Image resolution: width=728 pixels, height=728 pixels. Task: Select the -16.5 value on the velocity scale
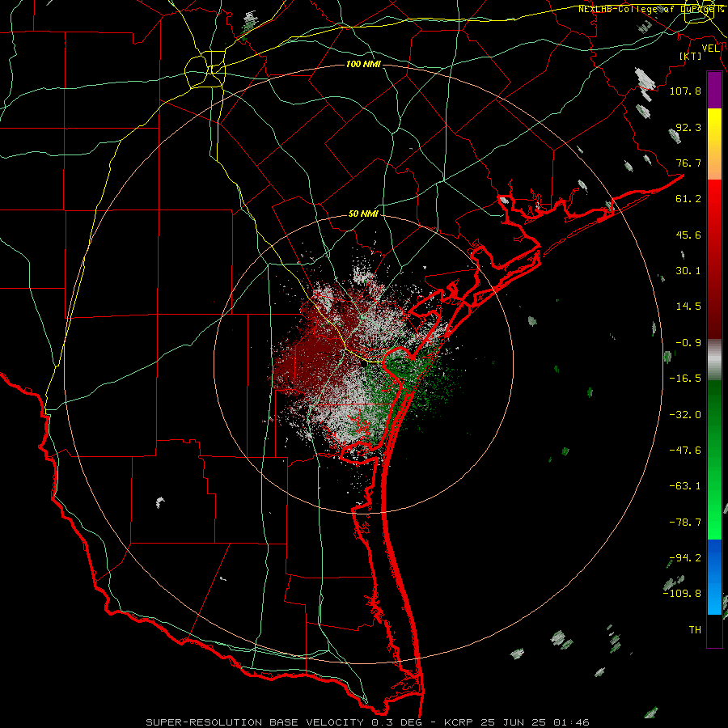685,379
